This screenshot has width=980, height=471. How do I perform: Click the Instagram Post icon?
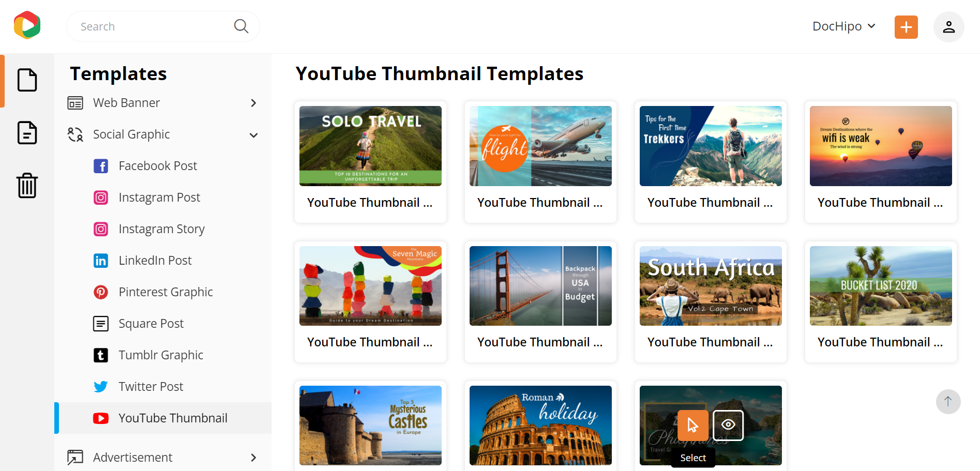(101, 197)
